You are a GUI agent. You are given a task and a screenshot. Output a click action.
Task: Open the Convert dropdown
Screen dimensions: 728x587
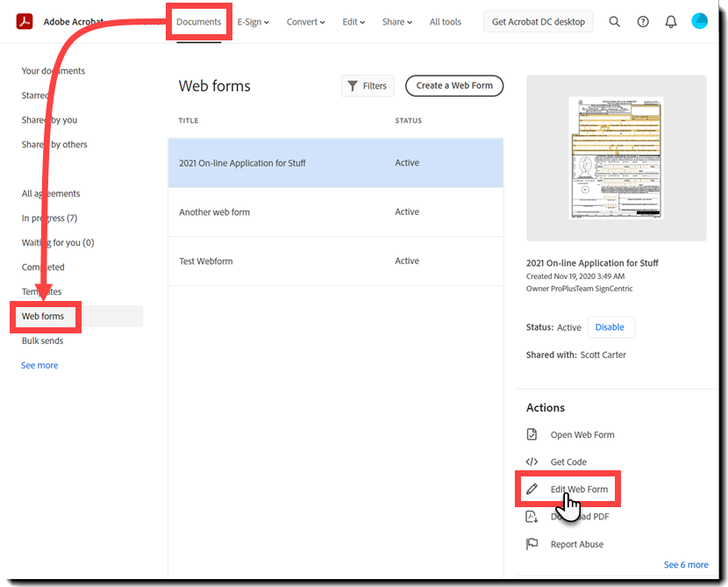tap(305, 21)
